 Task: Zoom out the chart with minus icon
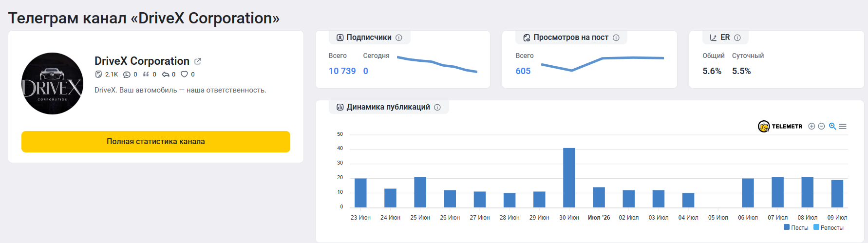click(x=821, y=126)
